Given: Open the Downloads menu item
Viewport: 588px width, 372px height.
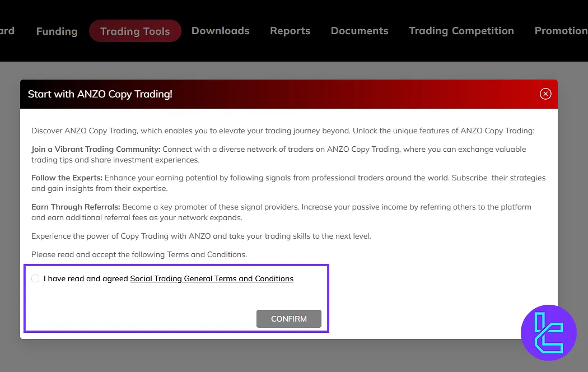Looking at the screenshot, I should point(220,31).
